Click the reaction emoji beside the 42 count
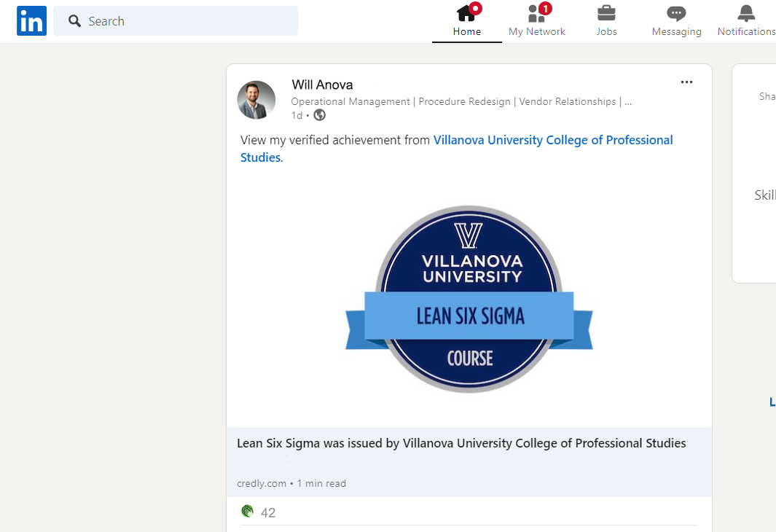Image resolution: width=776 pixels, height=532 pixels. [x=247, y=511]
